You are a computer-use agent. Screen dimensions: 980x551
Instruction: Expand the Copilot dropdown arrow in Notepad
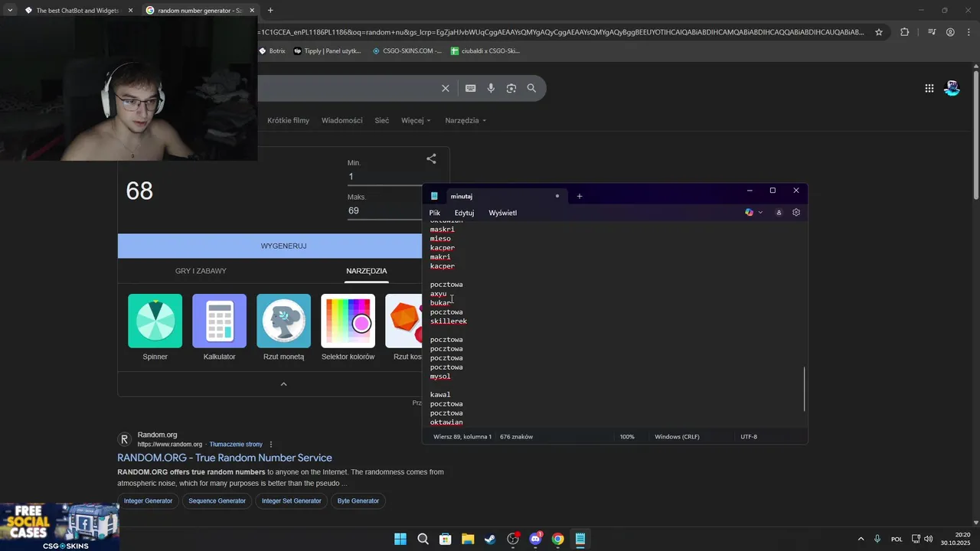coord(760,212)
